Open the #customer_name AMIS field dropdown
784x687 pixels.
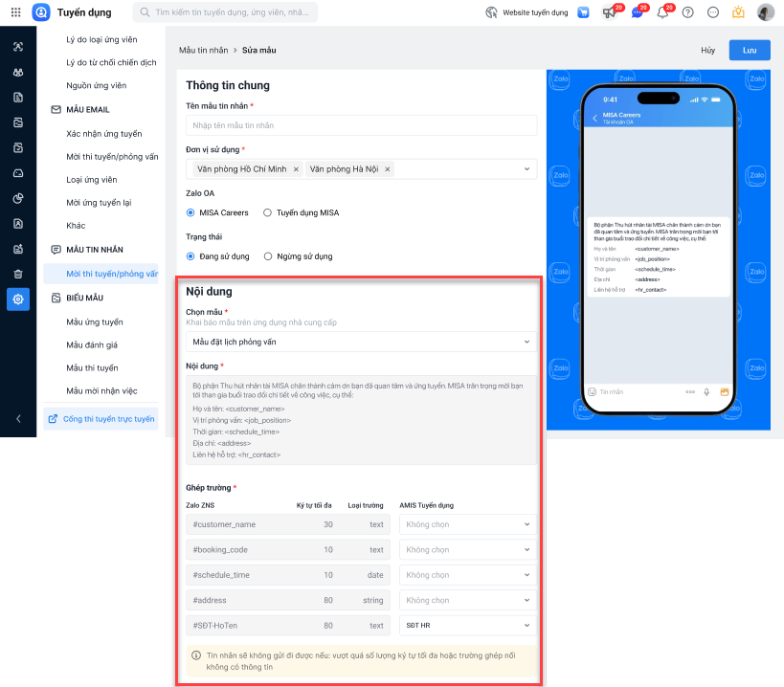[468, 524]
